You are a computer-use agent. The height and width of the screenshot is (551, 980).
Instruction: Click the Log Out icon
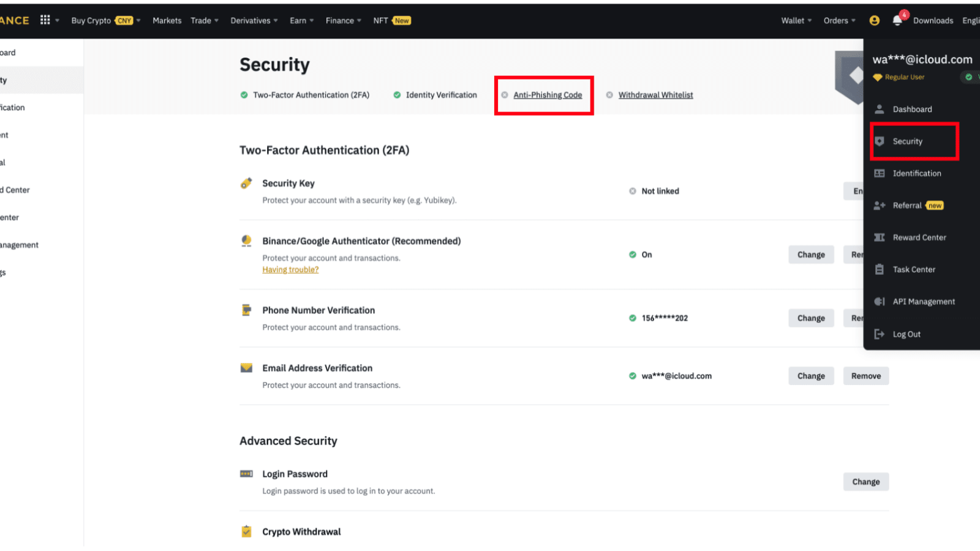(880, 334)
